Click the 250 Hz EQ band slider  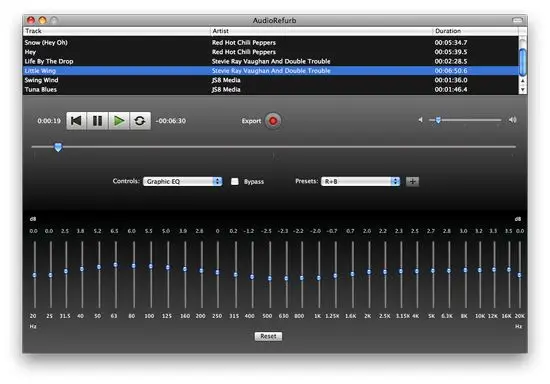(217, 275)
